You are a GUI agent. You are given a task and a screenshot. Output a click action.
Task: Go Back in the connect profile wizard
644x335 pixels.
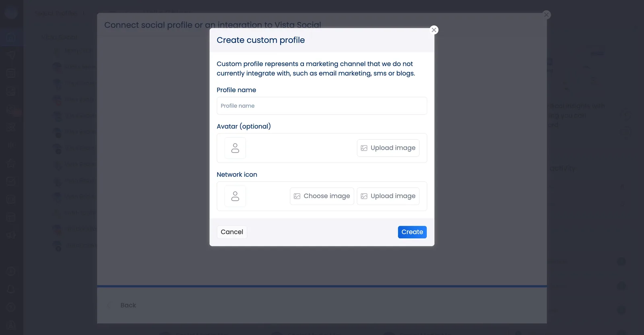(x=128, y=306)
